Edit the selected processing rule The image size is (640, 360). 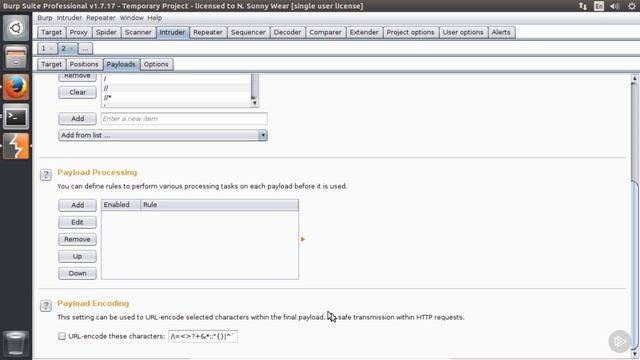click(x=78, y=222)
